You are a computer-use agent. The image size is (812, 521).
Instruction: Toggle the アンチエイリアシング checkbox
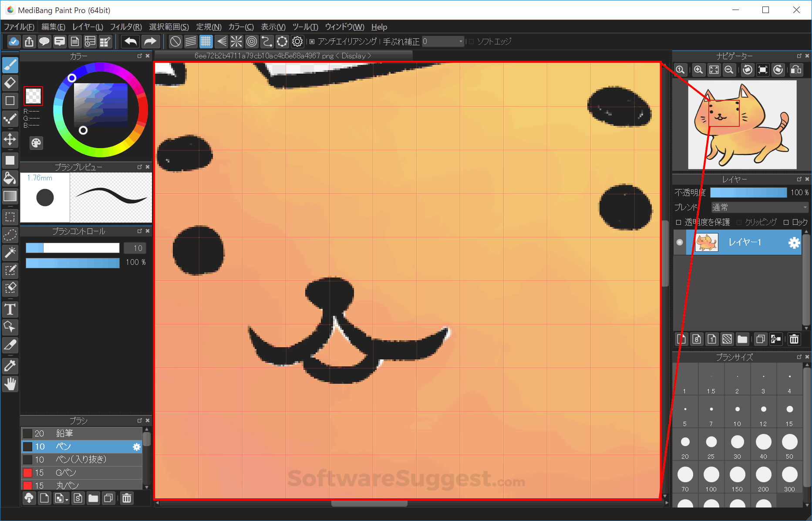pos(312,41)
